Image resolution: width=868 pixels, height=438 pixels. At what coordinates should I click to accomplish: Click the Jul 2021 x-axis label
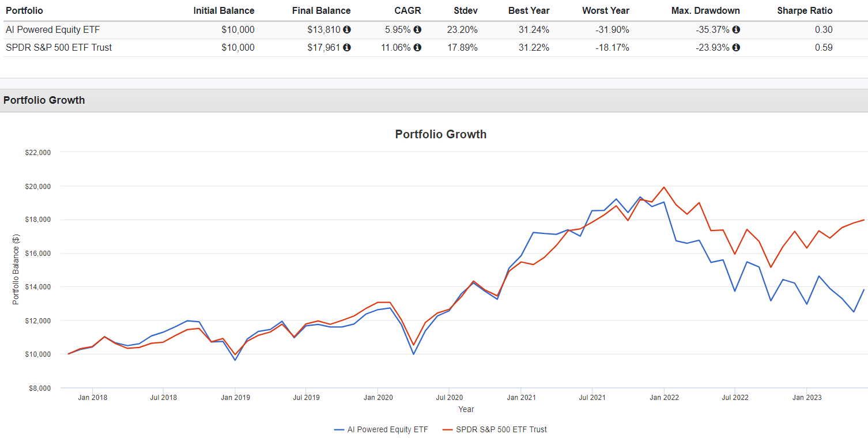point(592,398)
